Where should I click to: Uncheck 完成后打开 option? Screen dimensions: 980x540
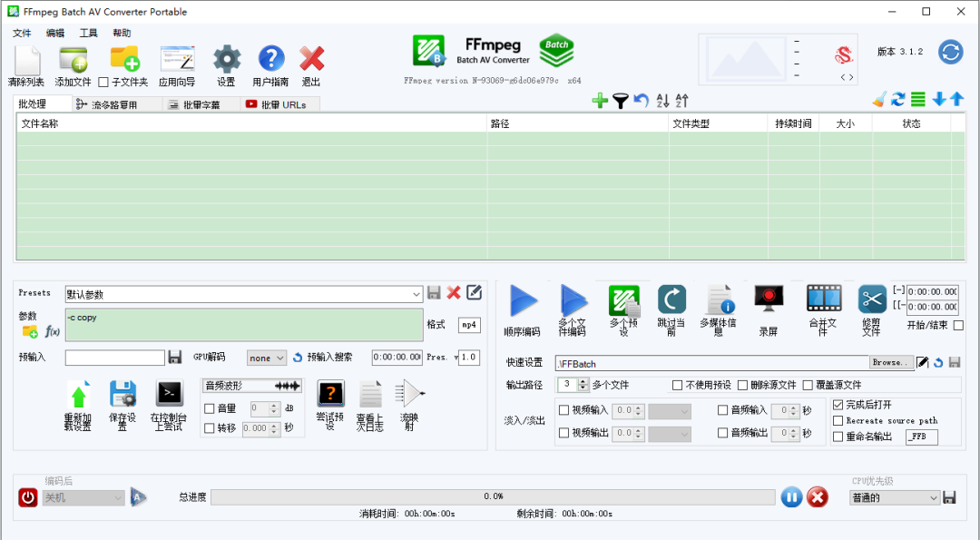pos(838,405)
